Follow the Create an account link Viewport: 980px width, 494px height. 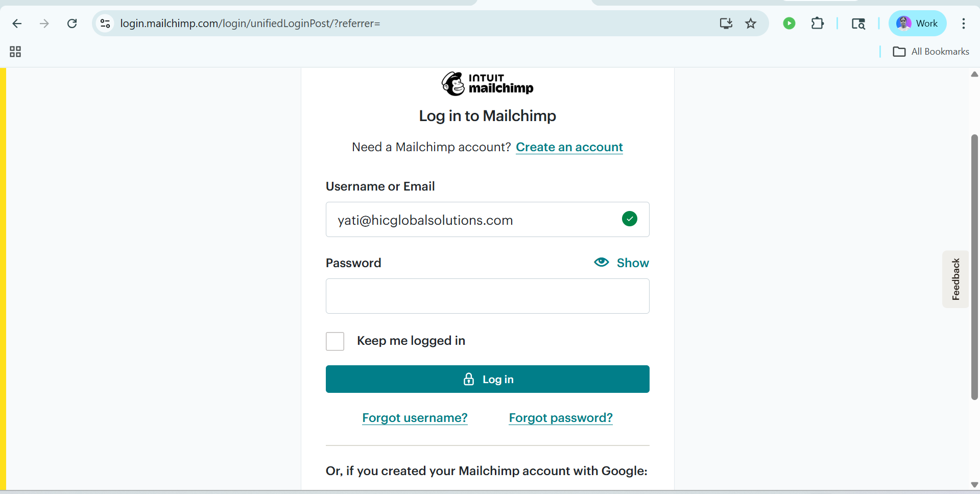[569, 147]
